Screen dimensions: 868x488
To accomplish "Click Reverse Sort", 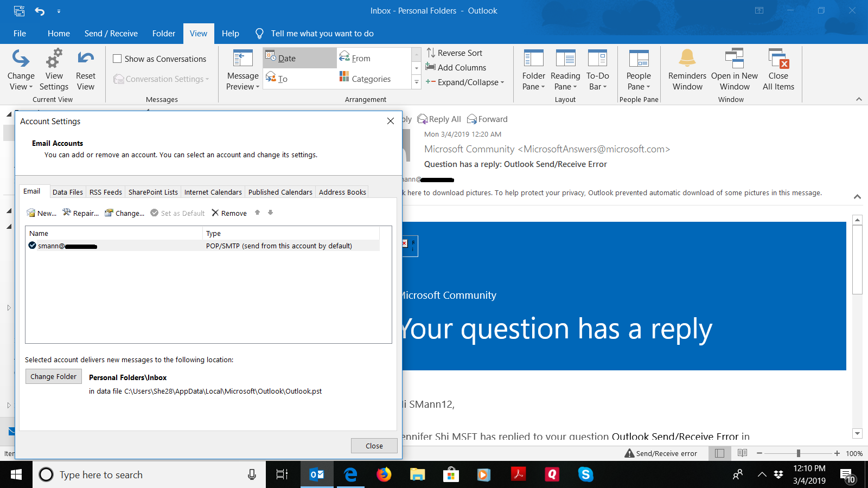I will point(455,53).
